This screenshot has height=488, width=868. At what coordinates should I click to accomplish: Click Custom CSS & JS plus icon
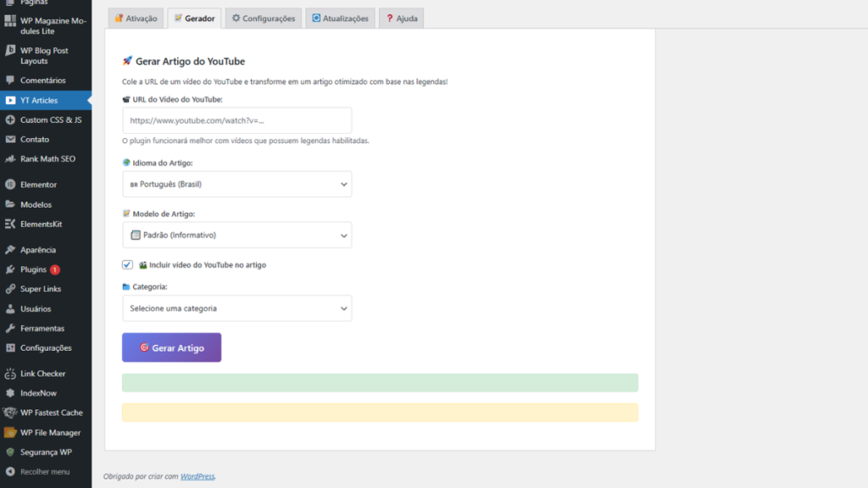coord(10,119)
